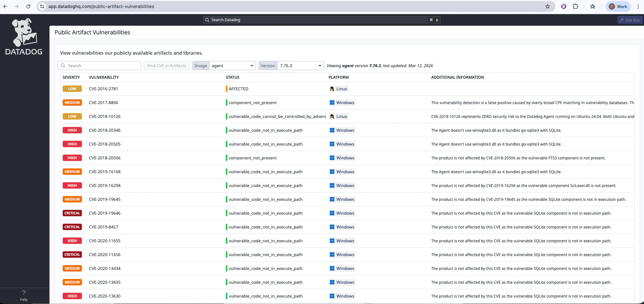
Task: Click the browser reload icon
Action: click(x=28, y=6)
